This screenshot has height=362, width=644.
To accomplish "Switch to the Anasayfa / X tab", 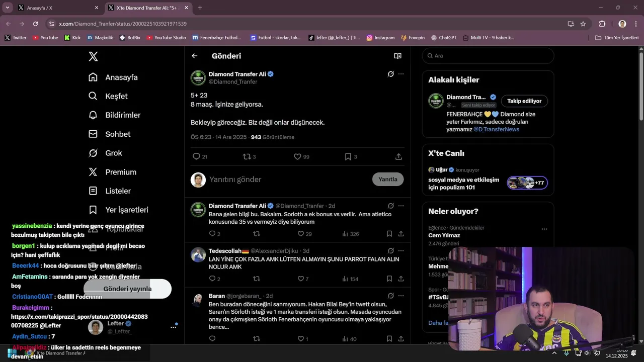I will (58, 8).
